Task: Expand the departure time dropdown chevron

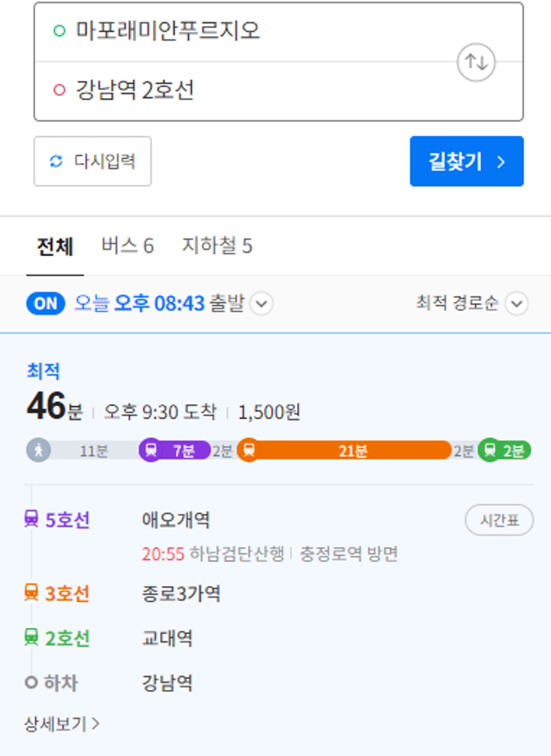Action: (x=262, y=304)
